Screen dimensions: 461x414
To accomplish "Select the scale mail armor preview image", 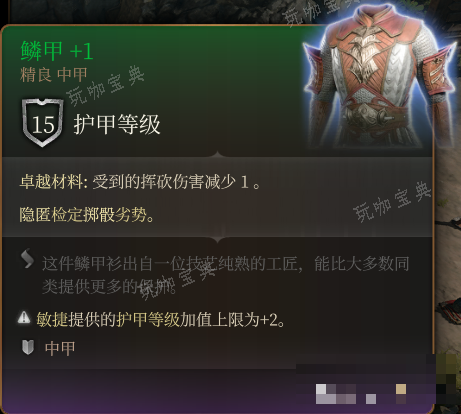I will [x=379, y=75].
